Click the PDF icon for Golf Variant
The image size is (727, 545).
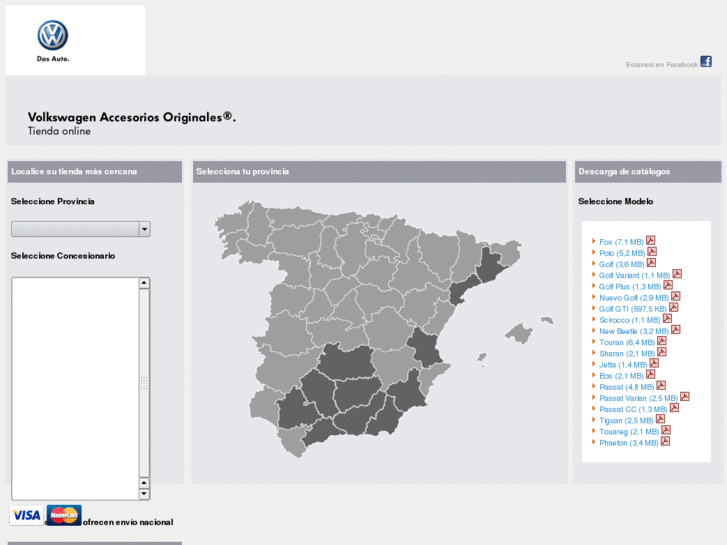click(677, 274)
